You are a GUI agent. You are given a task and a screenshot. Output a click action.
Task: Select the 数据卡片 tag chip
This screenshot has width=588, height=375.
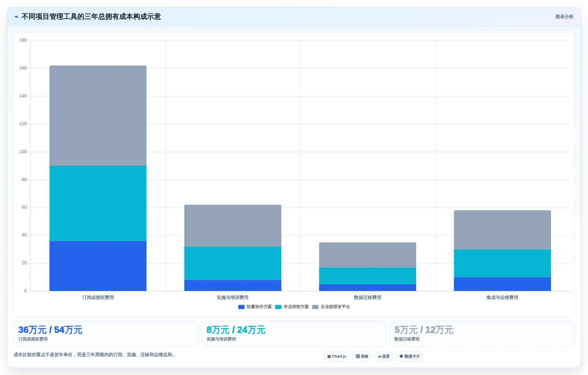(x=410, y=357)
